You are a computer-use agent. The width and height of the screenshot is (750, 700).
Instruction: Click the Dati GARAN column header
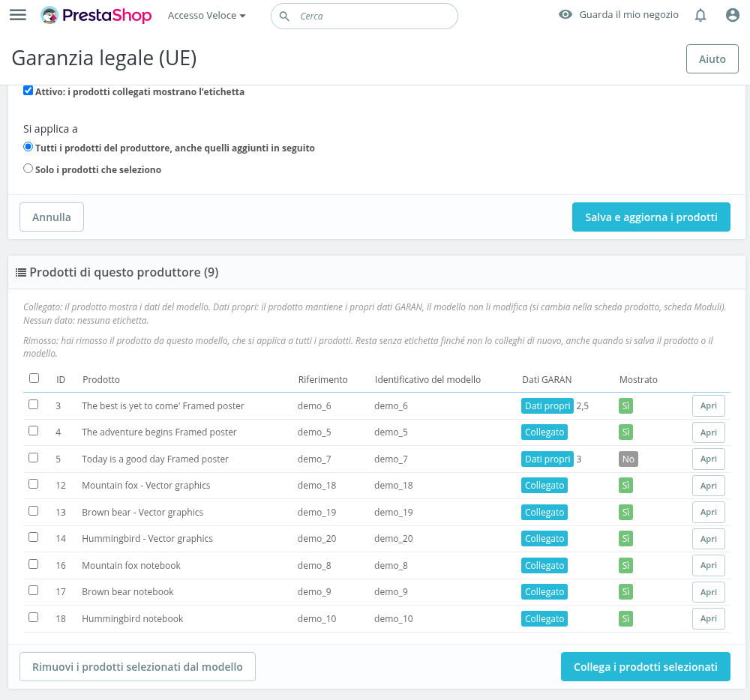click(547, 379)
